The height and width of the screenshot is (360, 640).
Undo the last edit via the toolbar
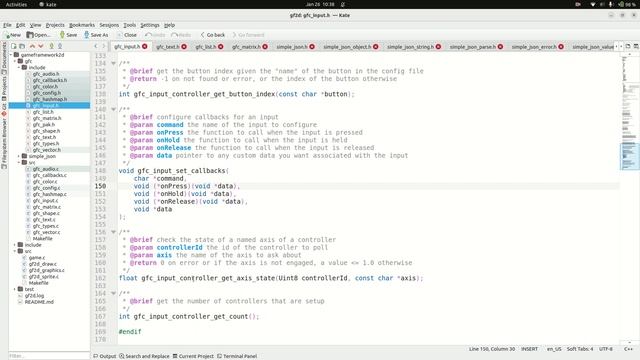156,35
